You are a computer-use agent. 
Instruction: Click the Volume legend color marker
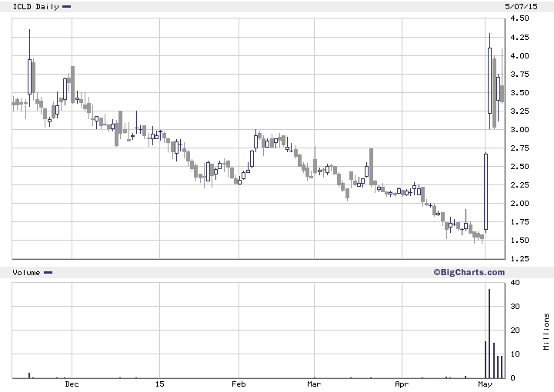(x=48, y=272)
